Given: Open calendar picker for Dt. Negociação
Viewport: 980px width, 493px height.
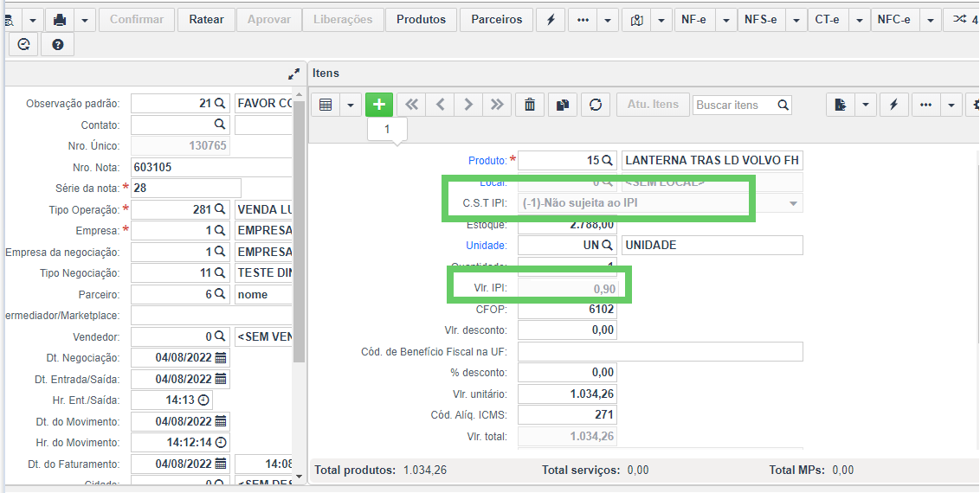Looking at the screenshot, I should [x=221, y=357].
